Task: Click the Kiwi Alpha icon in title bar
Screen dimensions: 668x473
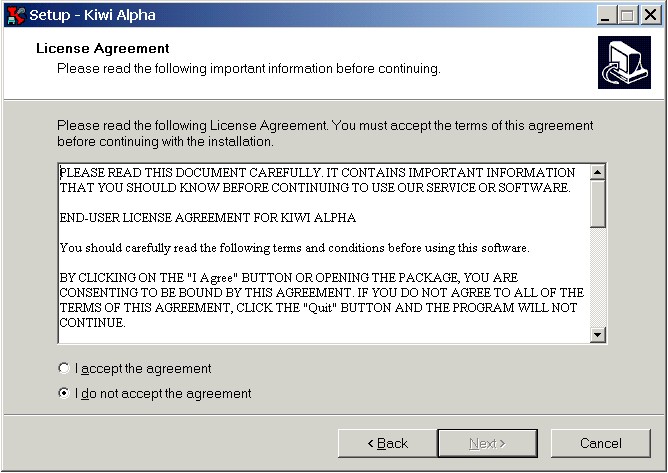Action: pos(16,15)
